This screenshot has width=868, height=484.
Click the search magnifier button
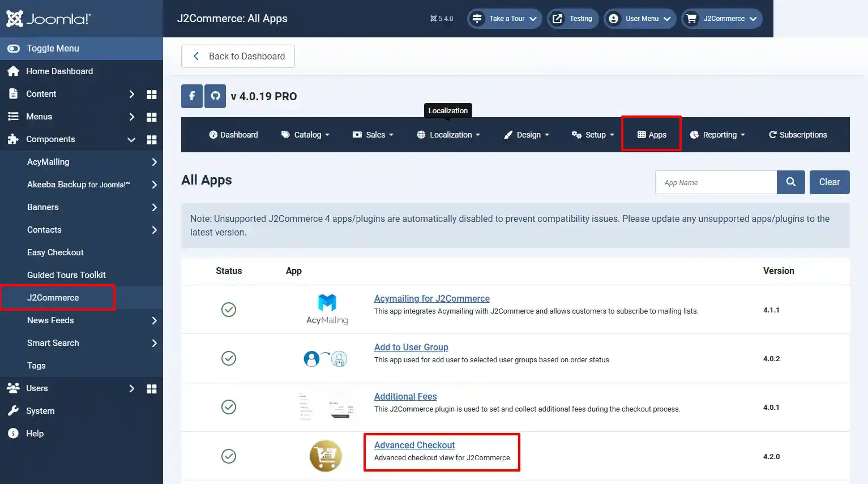pyautogui.click(x=791, y=182)
